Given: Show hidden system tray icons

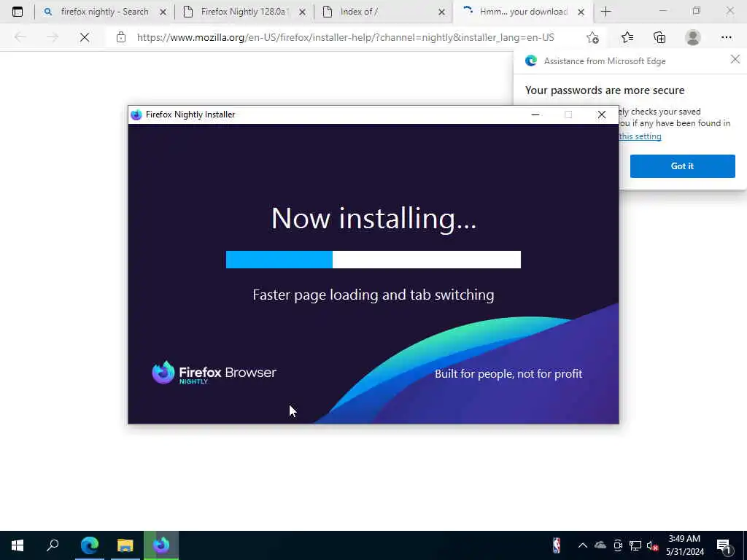Looking at the screenshot, I should tap(582, 545).
